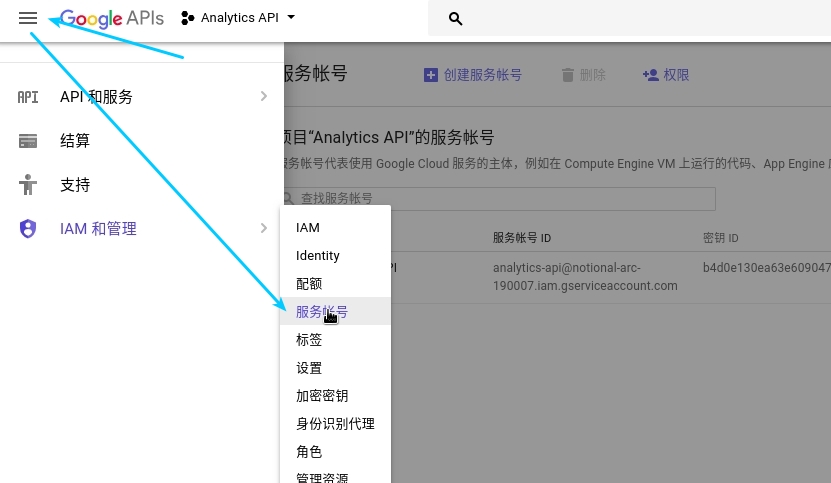Image resolution: width=831 pixels, height=483 pixels.
Task: Open the hamburger navigation menu
Action: pyautogui.click(x=28, y=18)
